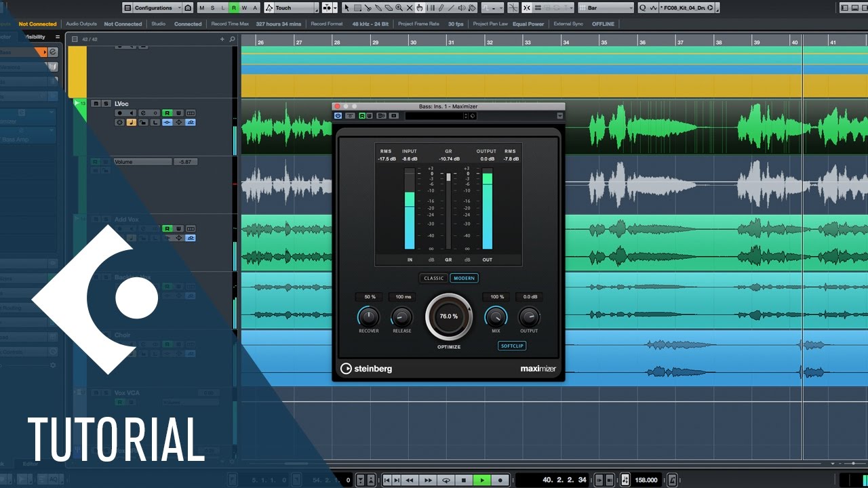Image resolution: width=868 pixels, height=488 pixels.
Task: Solo the LVoc track
Action: tap(106, 104)
